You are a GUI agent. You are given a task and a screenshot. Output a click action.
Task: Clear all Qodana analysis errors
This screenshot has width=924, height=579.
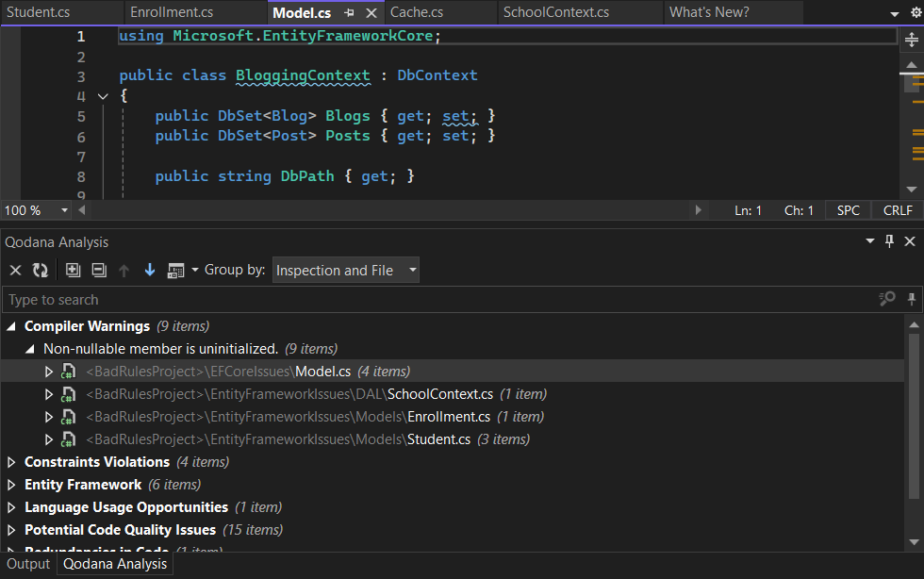point(14,270)
